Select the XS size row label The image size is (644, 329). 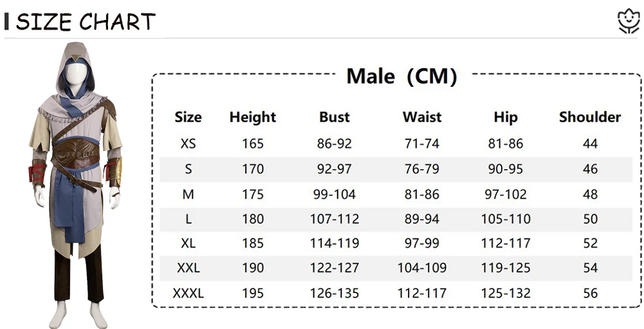click(x=188, y=144)
